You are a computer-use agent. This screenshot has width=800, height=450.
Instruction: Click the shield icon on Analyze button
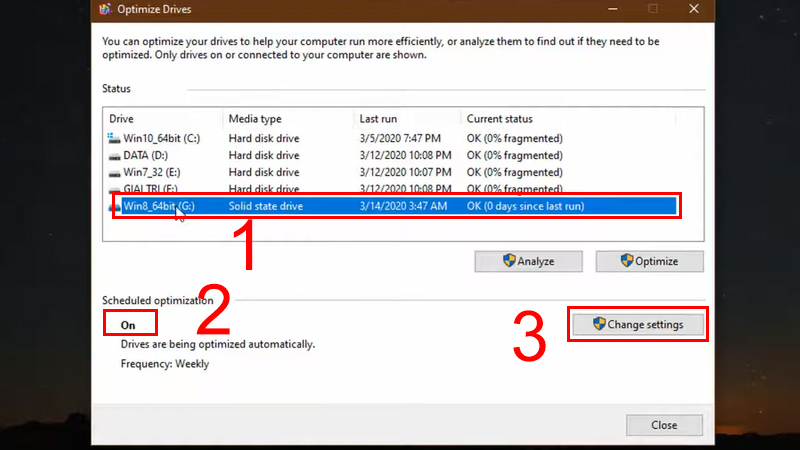[x=509, y=261]
